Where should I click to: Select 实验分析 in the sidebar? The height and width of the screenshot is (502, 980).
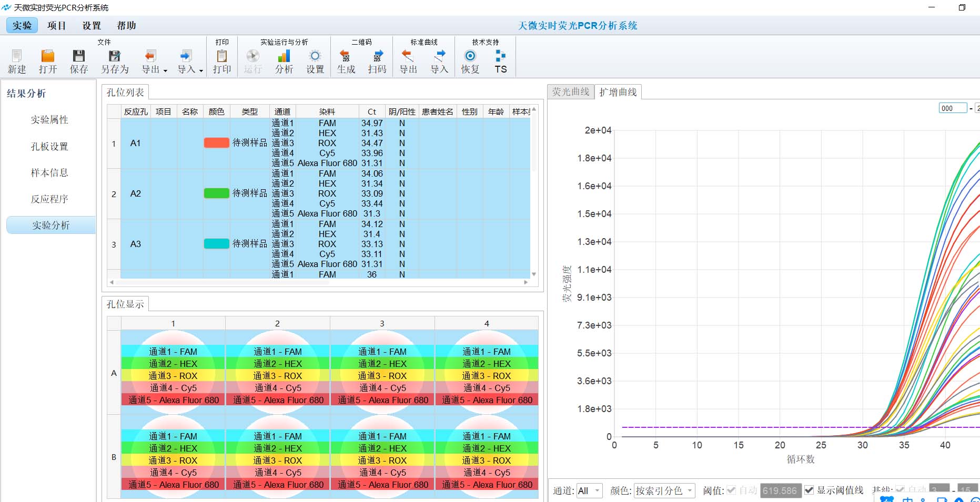[51, 226]
